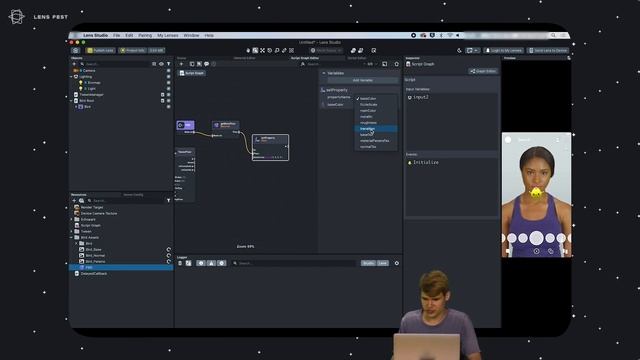Click the capture record button in preview
Screen dimensions: 640x360
pyautogui.click(x=536, y=238)
